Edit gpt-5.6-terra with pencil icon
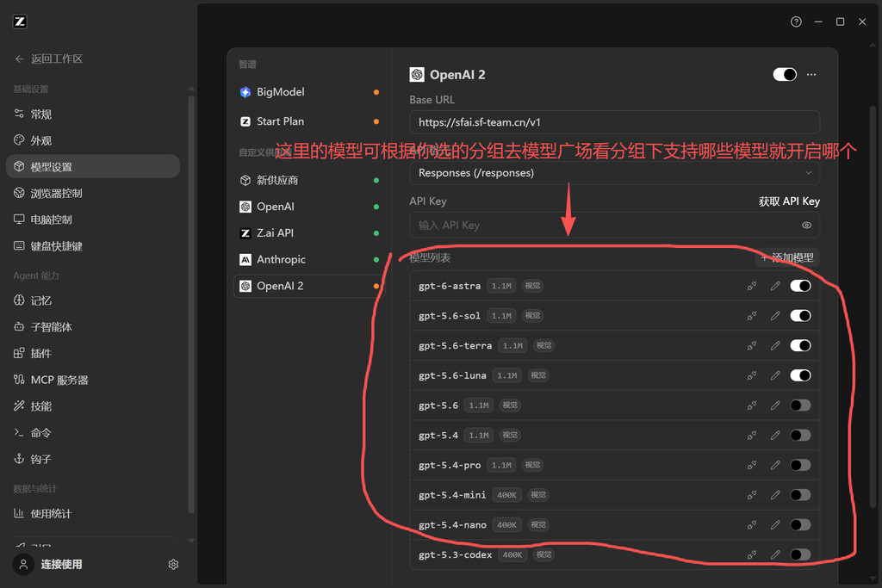The height and width of the screenshot is (588, 882). pos(775,346)
